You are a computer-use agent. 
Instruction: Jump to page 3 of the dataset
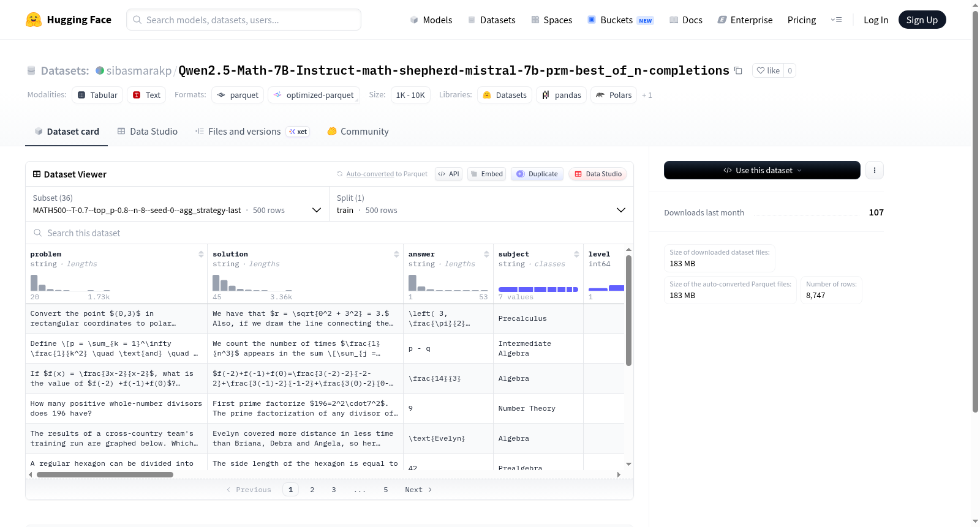coord(334,490)
